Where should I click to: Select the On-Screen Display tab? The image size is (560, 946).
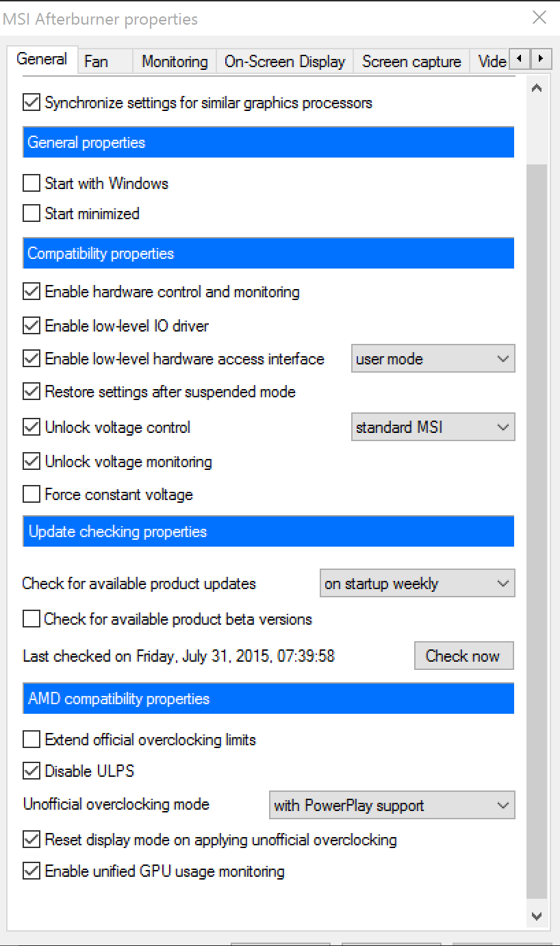click(x=285, y=62)
